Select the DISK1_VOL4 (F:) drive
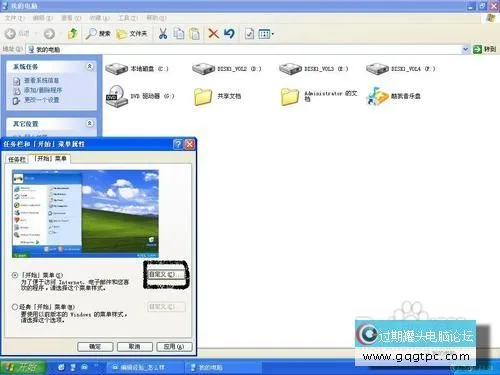This screenshot has height=375, width=500. point(401,69)
